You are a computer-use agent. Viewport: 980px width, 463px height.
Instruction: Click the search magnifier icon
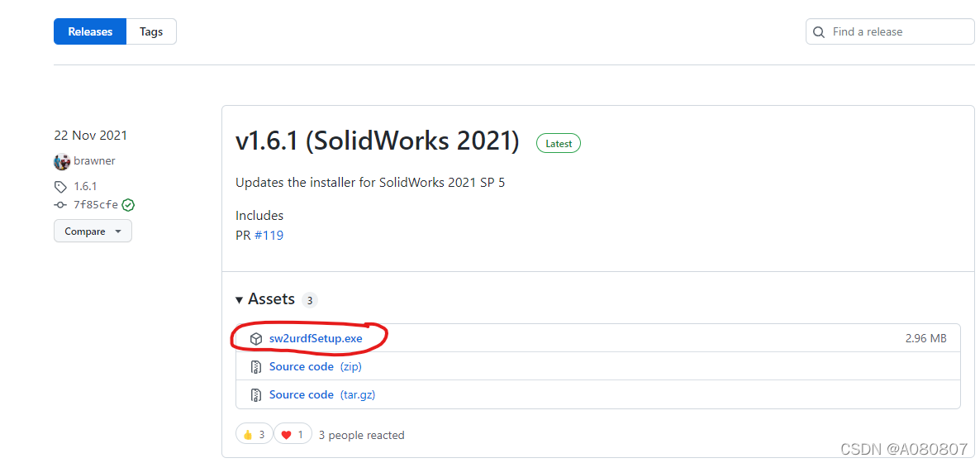tap(819, 32)
